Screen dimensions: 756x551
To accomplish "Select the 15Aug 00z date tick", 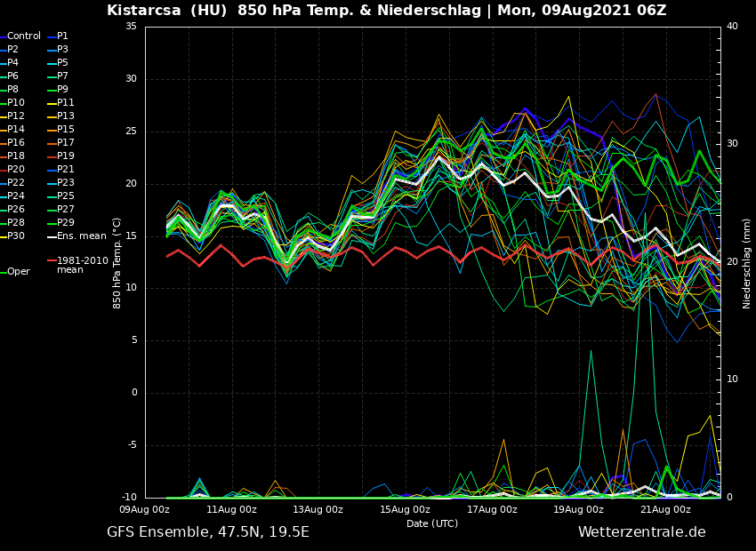I will [x=405, y=510].
